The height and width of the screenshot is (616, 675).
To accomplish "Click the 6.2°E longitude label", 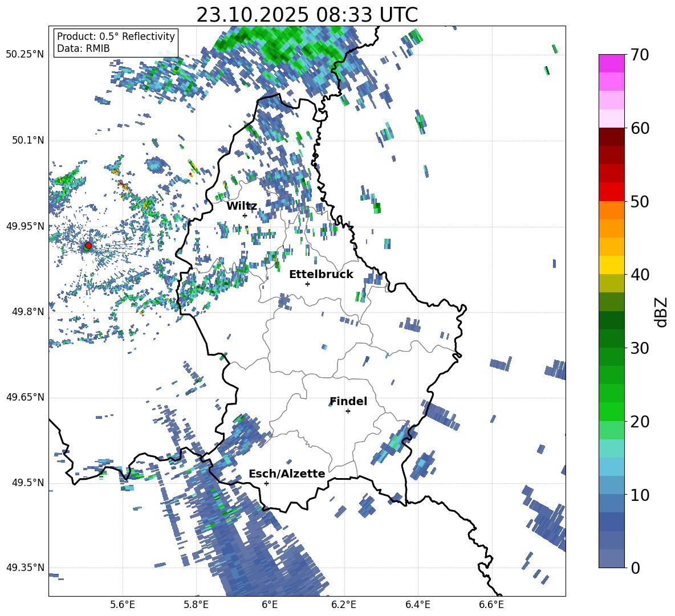I will point(344,605).
